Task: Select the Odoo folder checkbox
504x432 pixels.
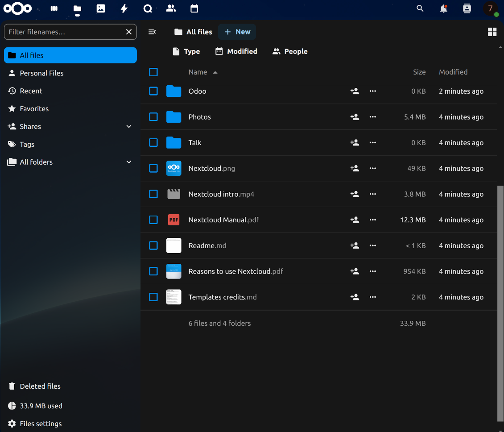Action: (x=153, y=91)
